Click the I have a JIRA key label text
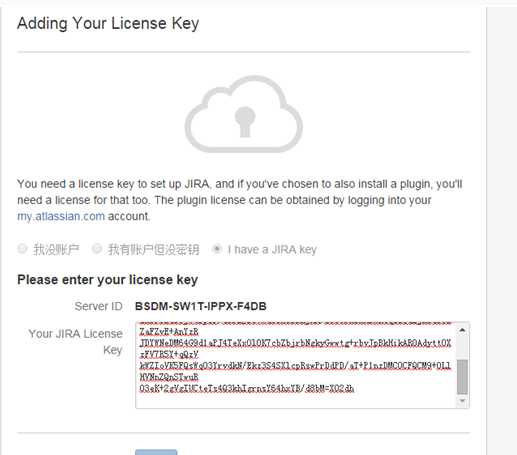517x455 pixels. 272,249
